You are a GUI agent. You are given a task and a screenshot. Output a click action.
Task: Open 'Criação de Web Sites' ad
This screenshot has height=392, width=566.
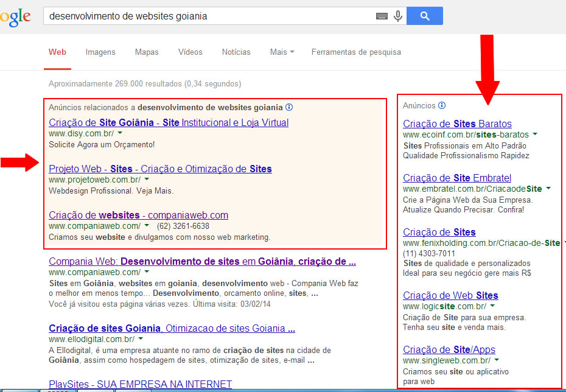click(450, 296)
